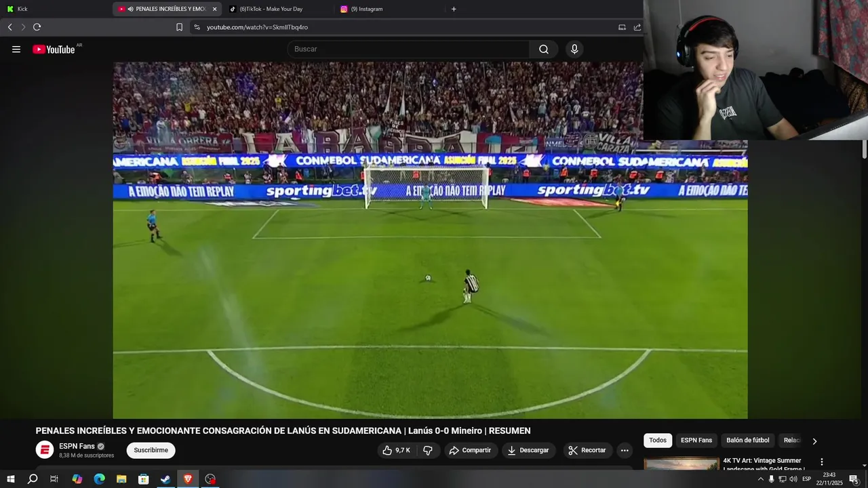Screen dimensions: 868x488
Task: Open File Explorer from taskbar
Action: (x=121, y=479)
